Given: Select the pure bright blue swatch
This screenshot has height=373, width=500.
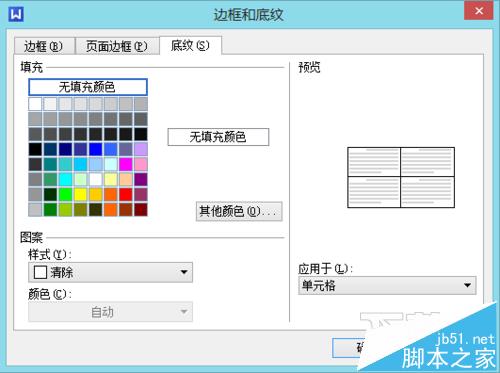Looking at the screenshot, I should [95, 149].
